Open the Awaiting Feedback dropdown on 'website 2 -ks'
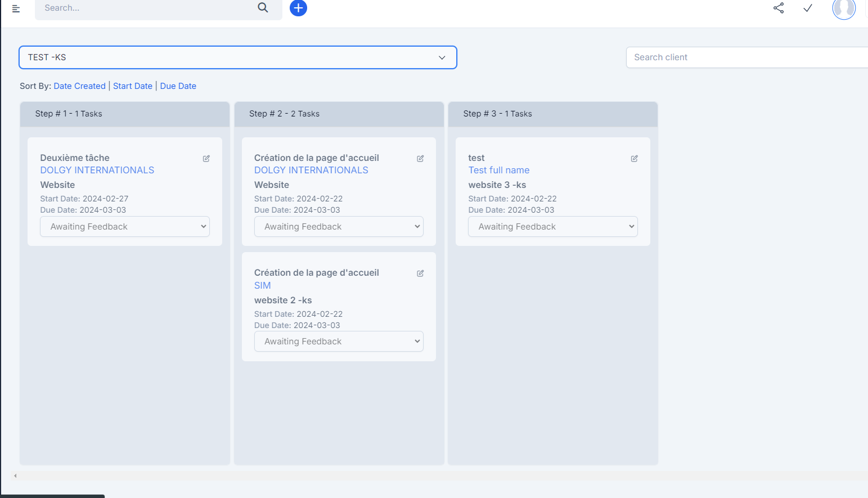The height and width of the screenshot is (498, 868). 338,341
